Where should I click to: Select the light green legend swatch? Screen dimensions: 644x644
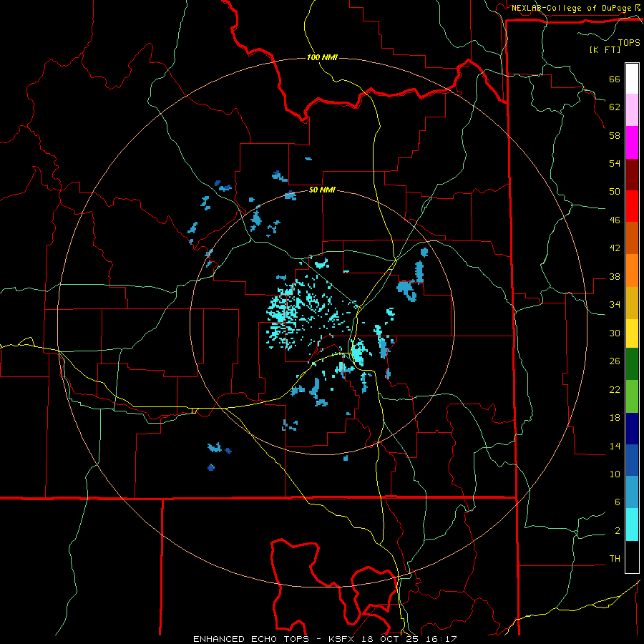[632, 396]
